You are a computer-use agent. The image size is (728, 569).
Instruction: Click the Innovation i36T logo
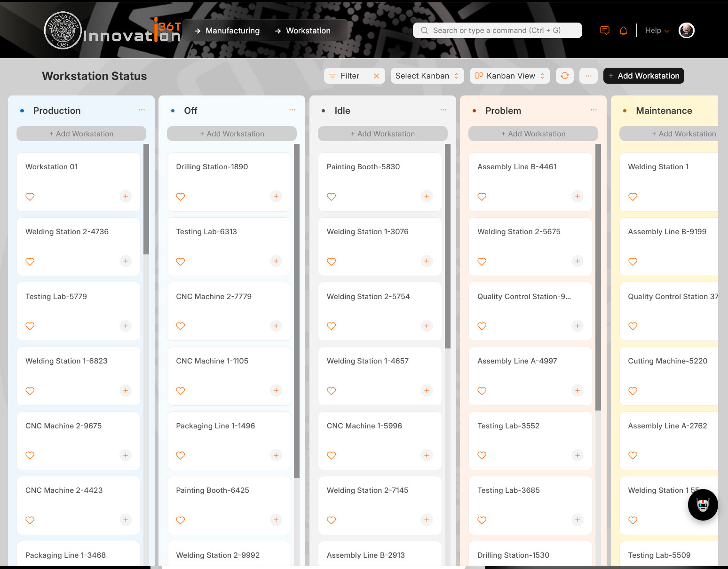[113, 31]
